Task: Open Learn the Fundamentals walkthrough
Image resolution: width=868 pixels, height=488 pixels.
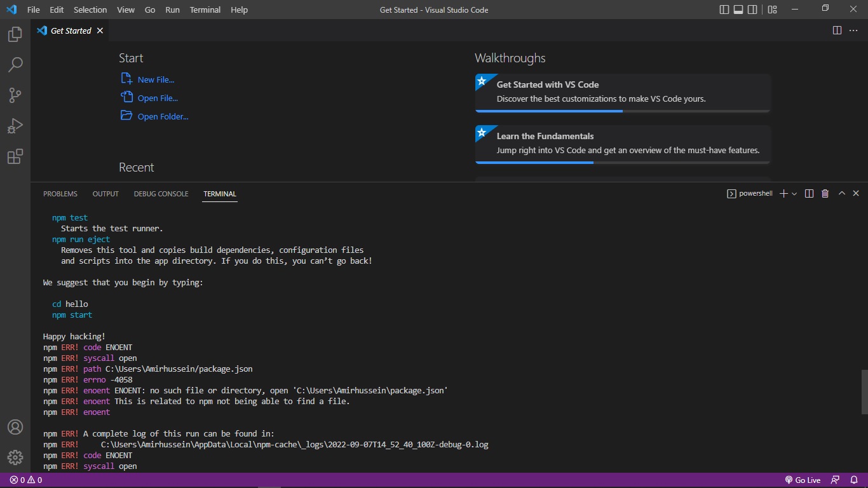Action: pos(623,143)
